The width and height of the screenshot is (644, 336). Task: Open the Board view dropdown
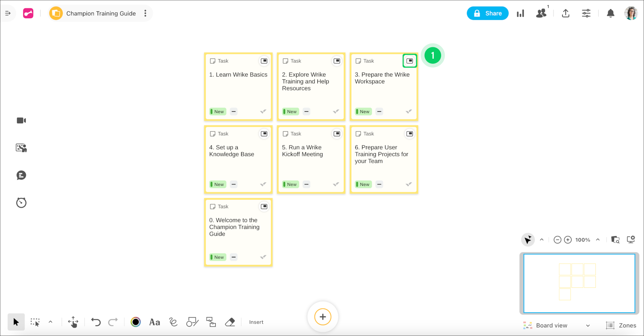tap(556, 325)
